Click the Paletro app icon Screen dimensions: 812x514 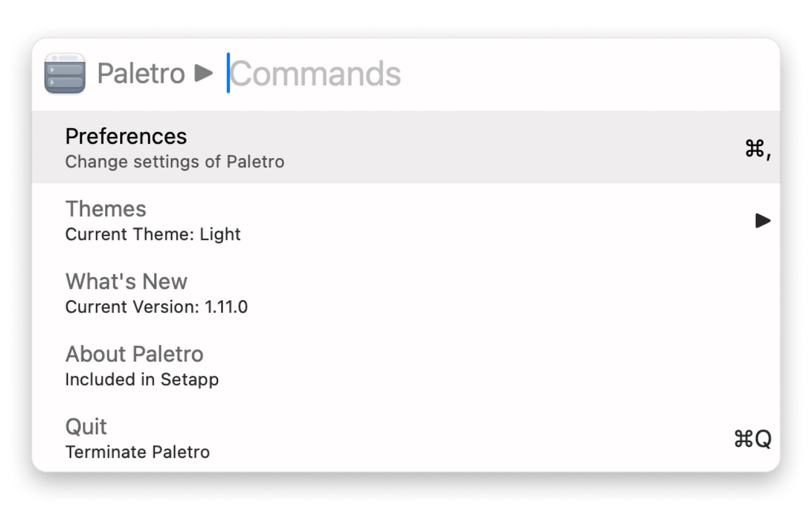click(x=65, y=73)
